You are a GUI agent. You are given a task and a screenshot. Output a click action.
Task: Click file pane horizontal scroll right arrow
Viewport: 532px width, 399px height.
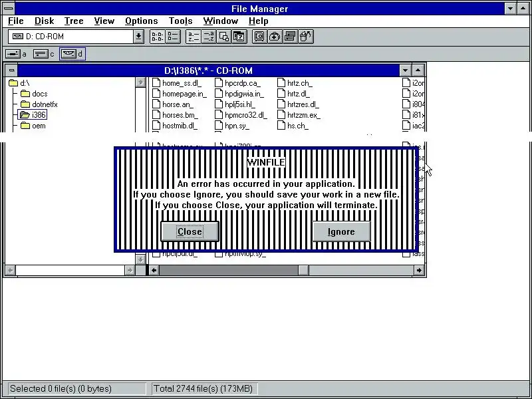419,270
